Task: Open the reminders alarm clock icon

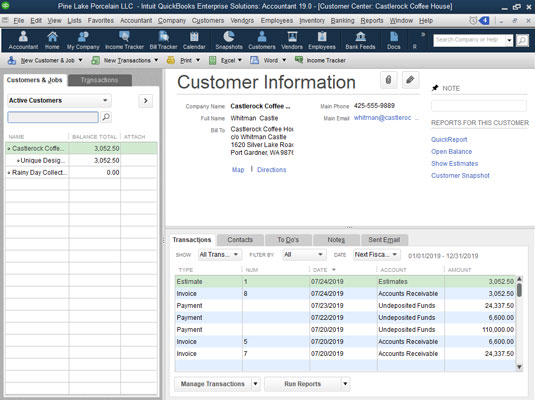Action: click(x=473, y=21)
